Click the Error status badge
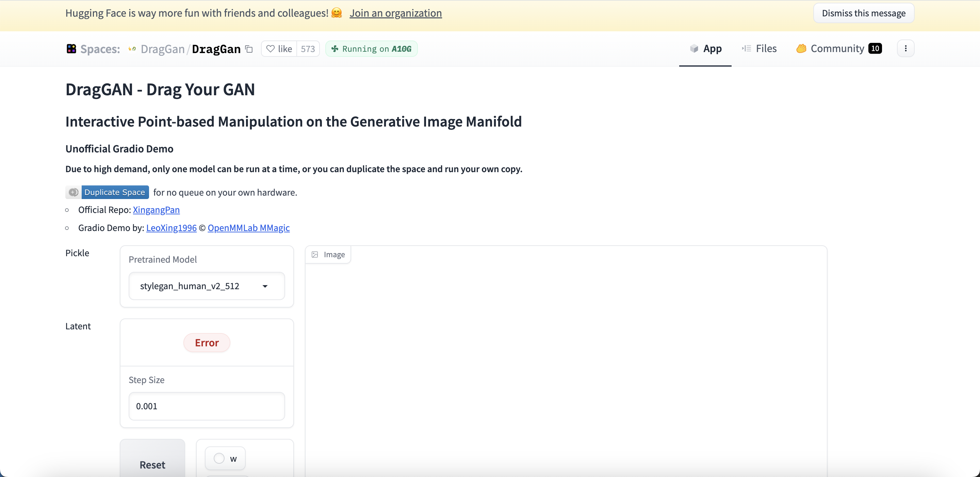This screenshot has height=477, width=980. tap(207, 342)
